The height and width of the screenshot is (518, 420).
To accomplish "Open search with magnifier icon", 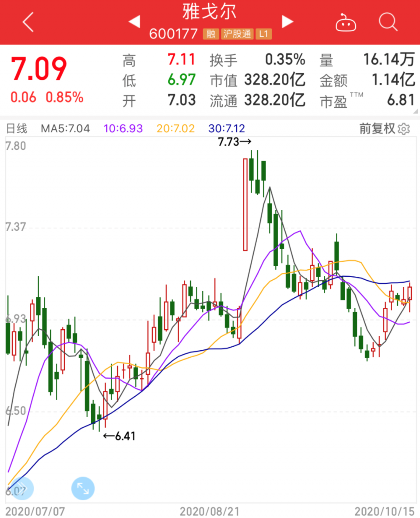I will (x=388, y=22).
